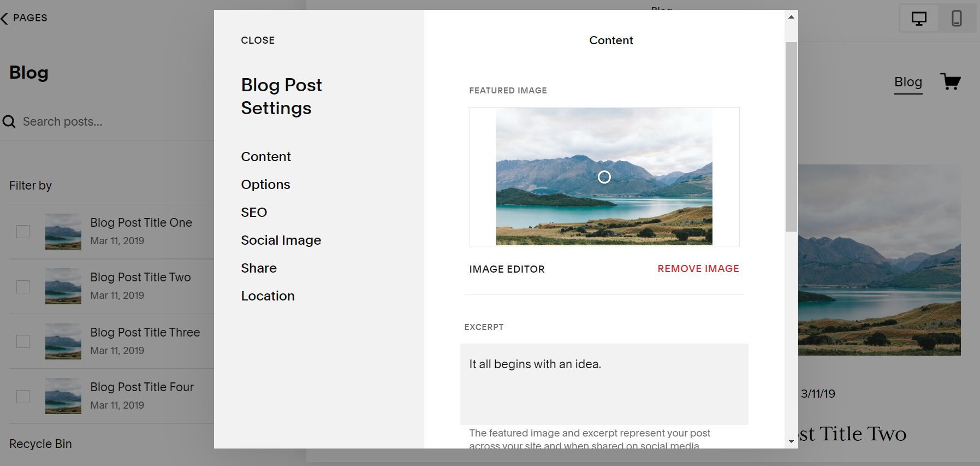Check the box for Blog Post Title Four

click(x=23, y=396)
